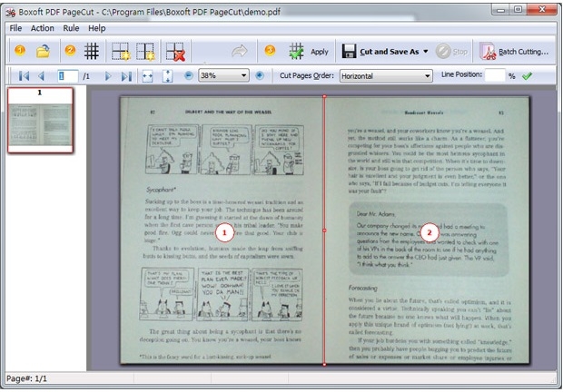Click the top handle of the cut line
The width and height of the screenshot is (563, 392).
[x=324, y=96]
